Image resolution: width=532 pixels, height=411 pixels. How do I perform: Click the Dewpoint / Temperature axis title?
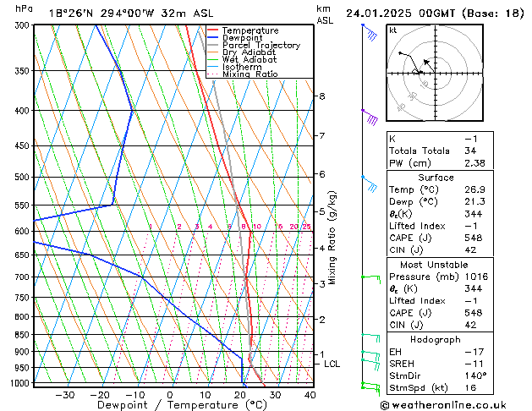182,405
